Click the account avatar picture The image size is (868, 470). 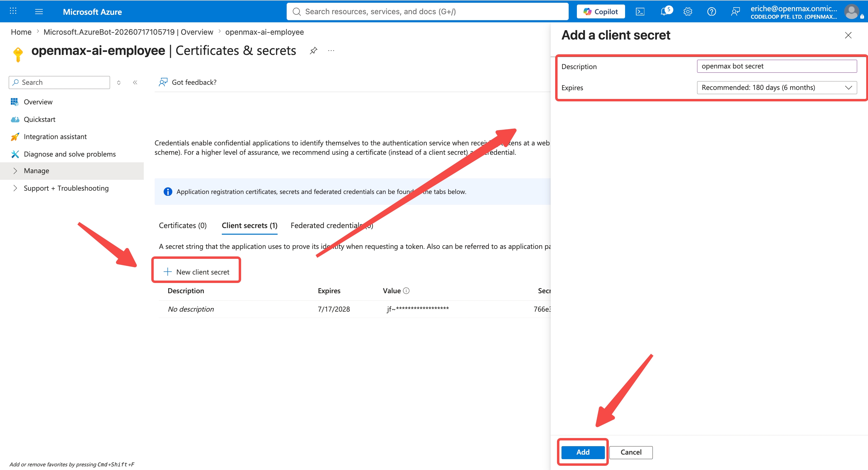[x=851, y=12]
